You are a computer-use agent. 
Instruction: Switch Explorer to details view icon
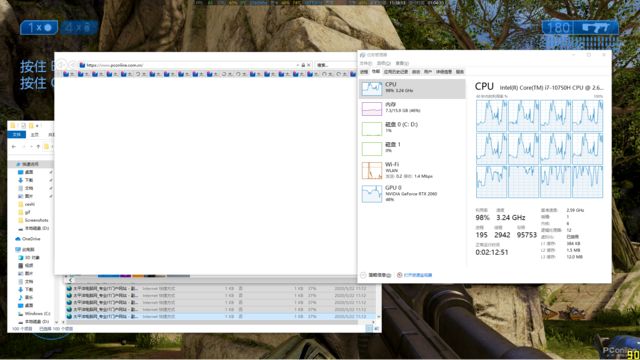(369, 329)
